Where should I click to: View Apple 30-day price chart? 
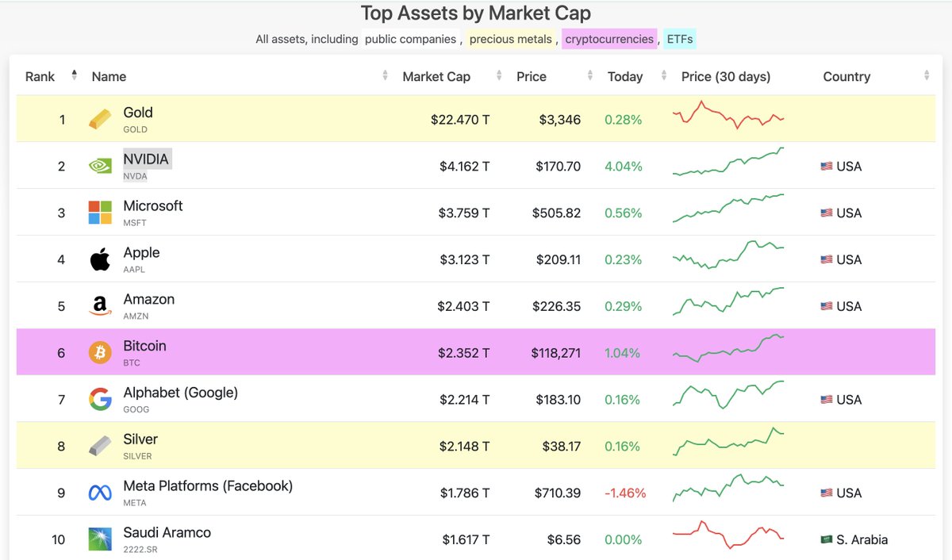pos(728,255)
